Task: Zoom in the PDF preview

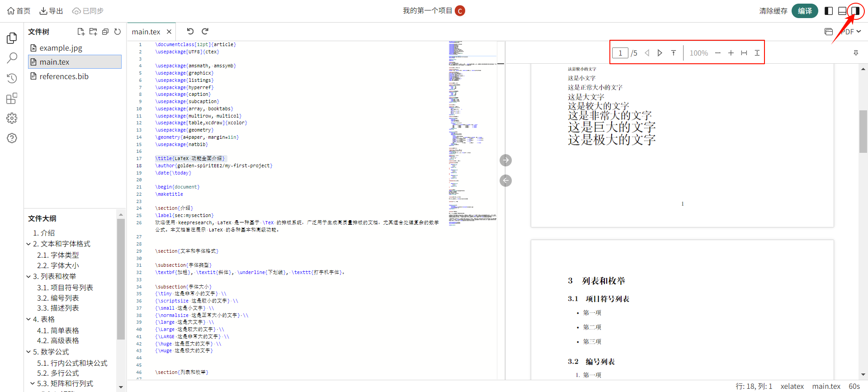Action: 731,53
